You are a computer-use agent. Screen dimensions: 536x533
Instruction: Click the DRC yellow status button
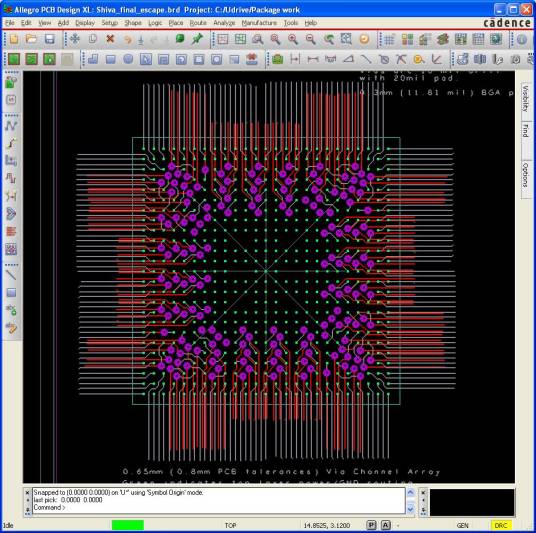coord(501,525)
